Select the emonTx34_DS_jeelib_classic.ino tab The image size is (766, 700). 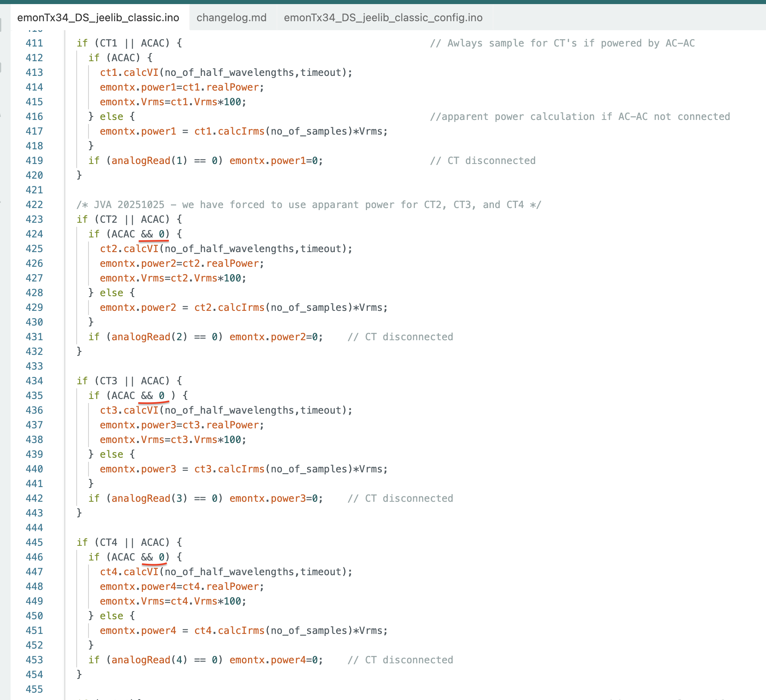98,18
